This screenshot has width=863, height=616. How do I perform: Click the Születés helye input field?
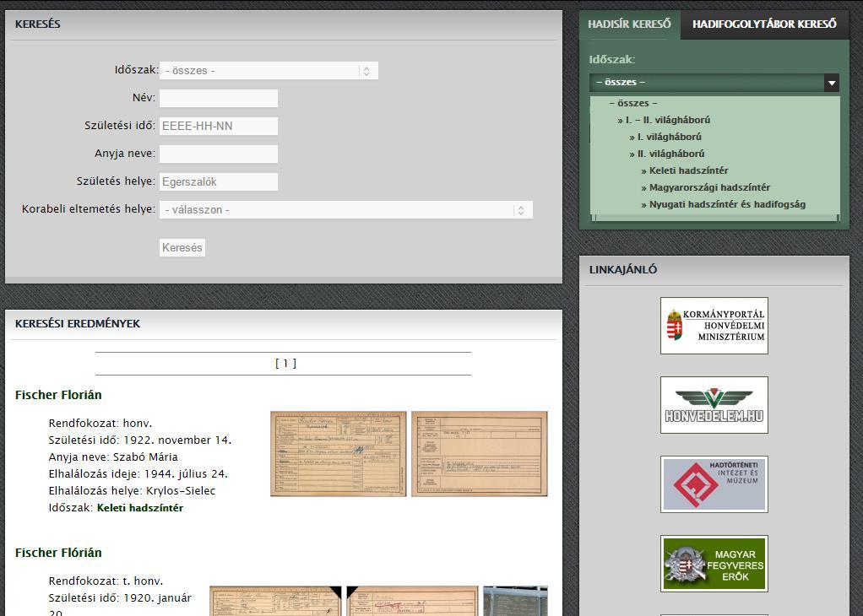pyautogui.click(x=219, y=182)
